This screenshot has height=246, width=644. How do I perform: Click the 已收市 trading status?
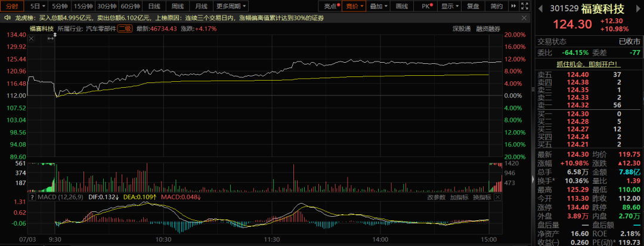(x=630, y=42)
